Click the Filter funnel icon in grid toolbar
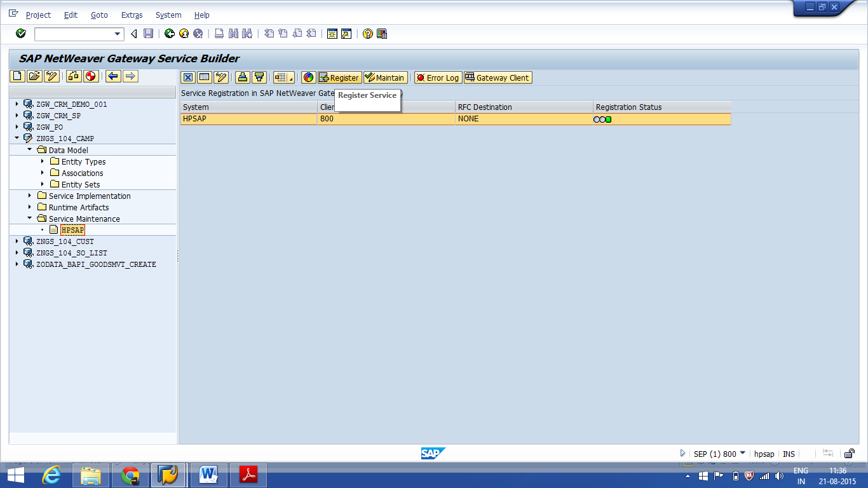The width and height of the screenshot is (868, 488). click(x=259, y=78)
